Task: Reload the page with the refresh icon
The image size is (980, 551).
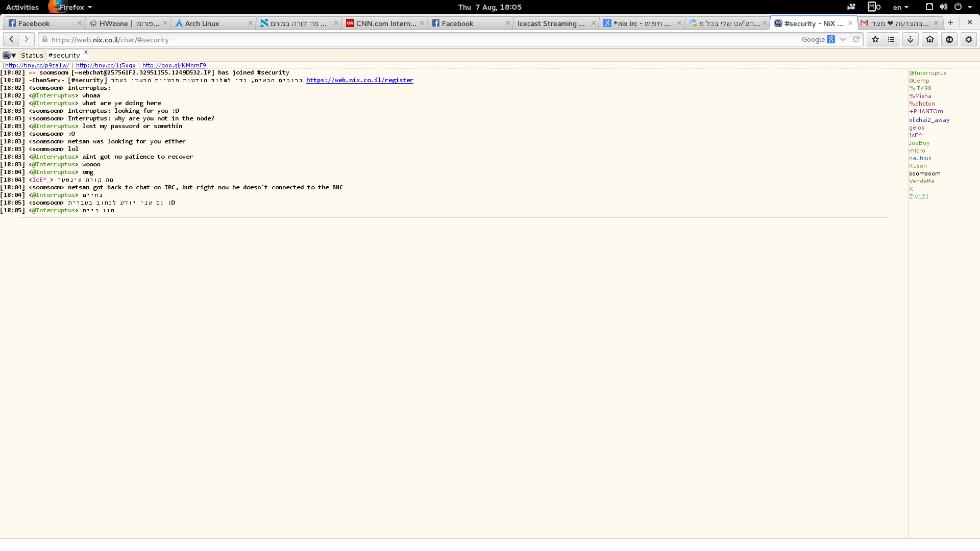Action: pyautogui.click(x=856, y=39)
